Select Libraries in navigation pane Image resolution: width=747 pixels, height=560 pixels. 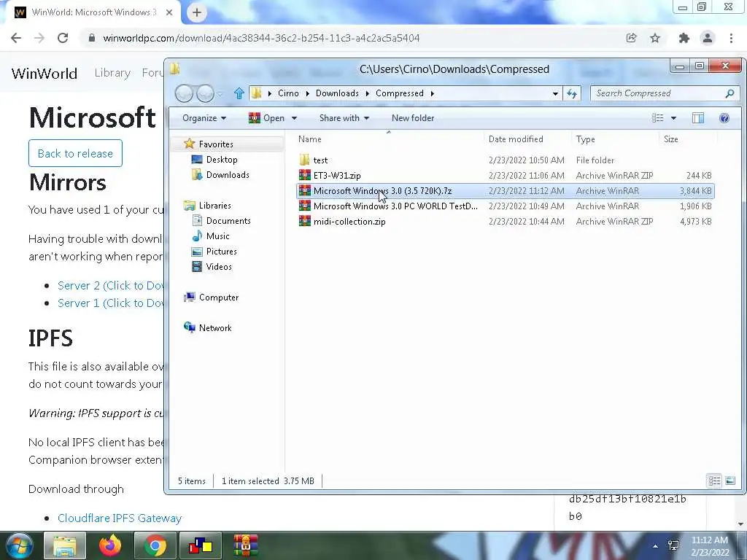215,205
